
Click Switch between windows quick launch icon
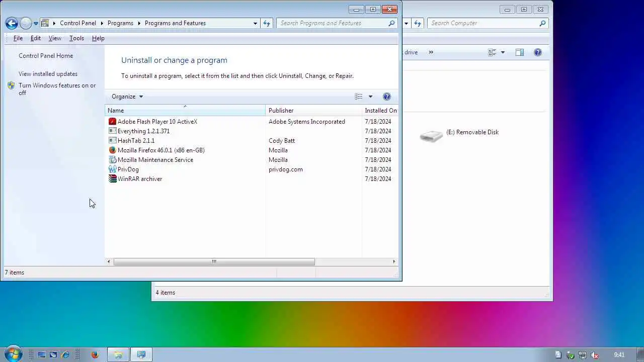pos(53,354)
